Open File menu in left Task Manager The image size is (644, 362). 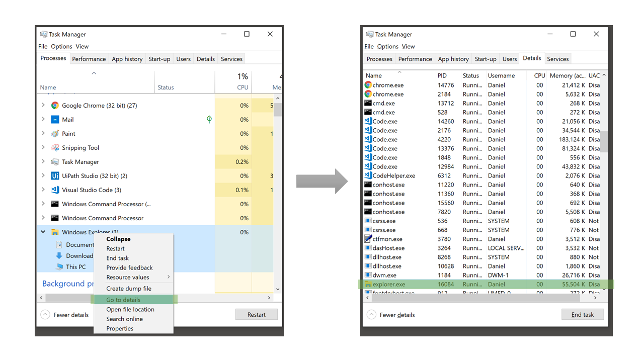coord(43,46)
